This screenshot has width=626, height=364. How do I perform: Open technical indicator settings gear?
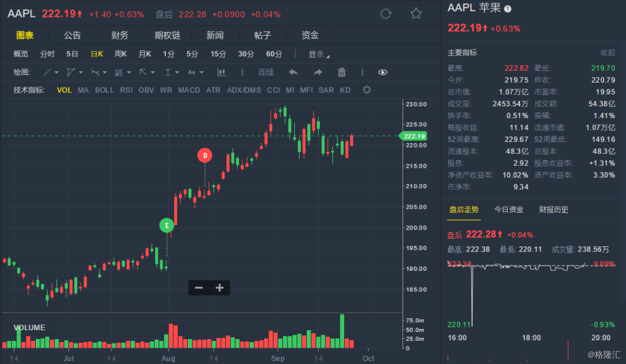coord(367,90)
